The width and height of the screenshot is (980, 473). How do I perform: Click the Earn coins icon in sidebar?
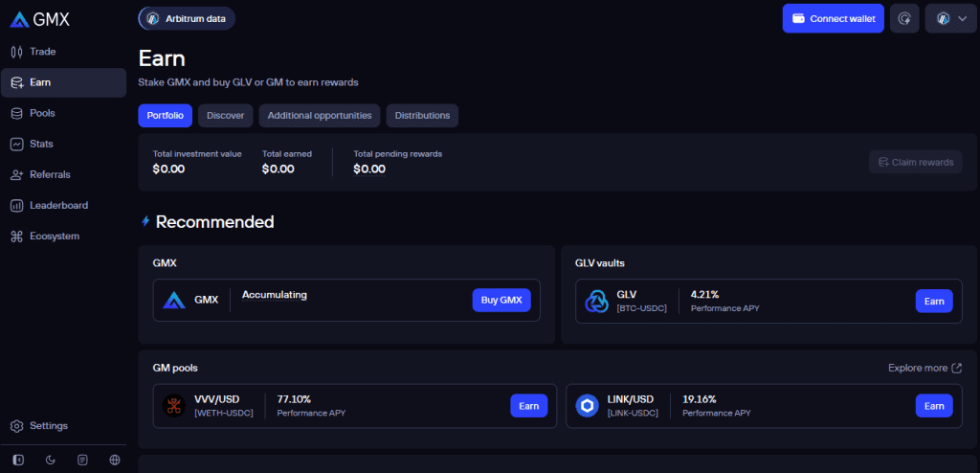(17, 82)
